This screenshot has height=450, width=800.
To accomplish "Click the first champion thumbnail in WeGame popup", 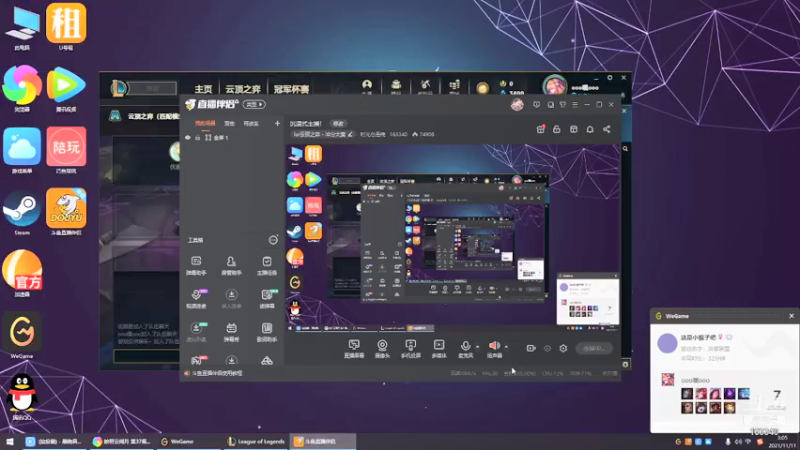I will click(687, 393).
